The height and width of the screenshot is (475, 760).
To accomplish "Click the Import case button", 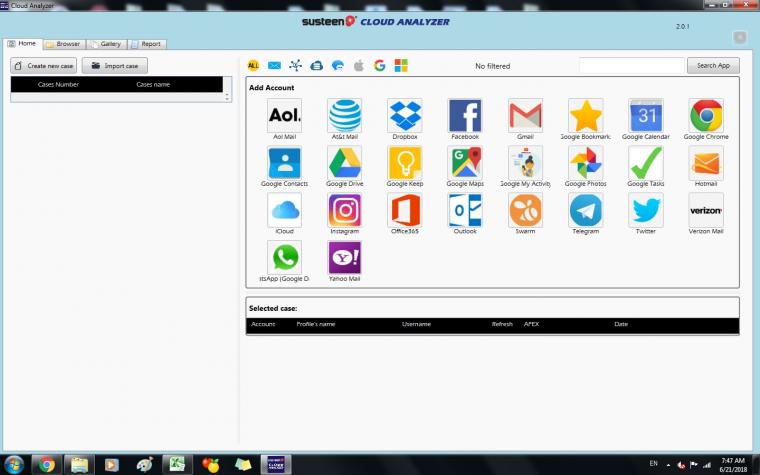I will [x=114, y=65].
